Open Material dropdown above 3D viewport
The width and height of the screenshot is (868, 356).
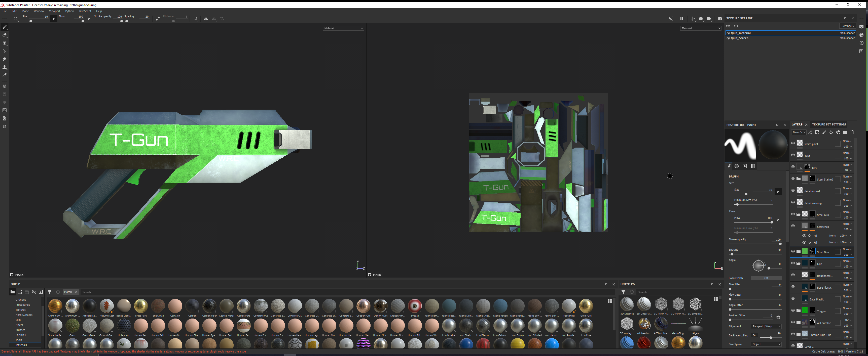click(x=343, y=28)
